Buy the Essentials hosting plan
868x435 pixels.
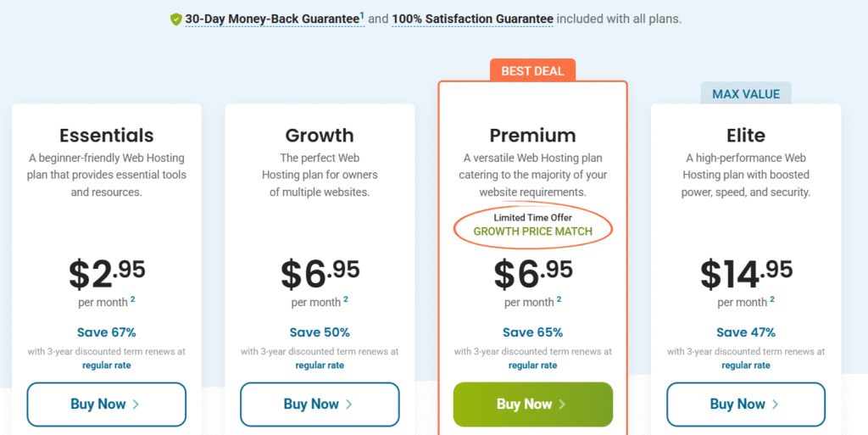(106, 404)
